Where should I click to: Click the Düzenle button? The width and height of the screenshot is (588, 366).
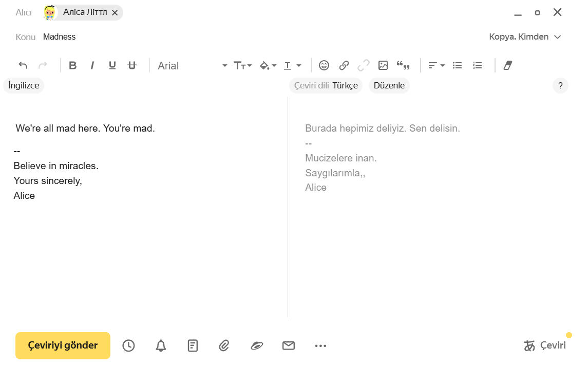pos(389,86)
